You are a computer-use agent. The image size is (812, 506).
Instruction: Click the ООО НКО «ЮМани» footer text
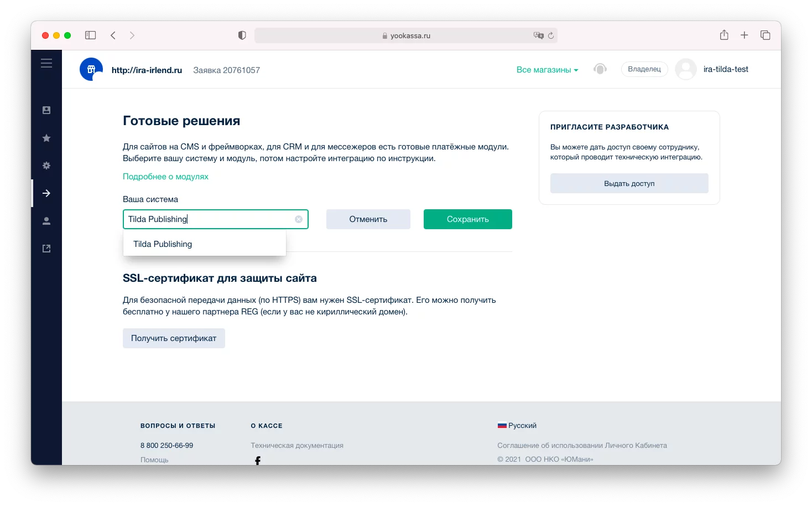[x=559, y=459]
